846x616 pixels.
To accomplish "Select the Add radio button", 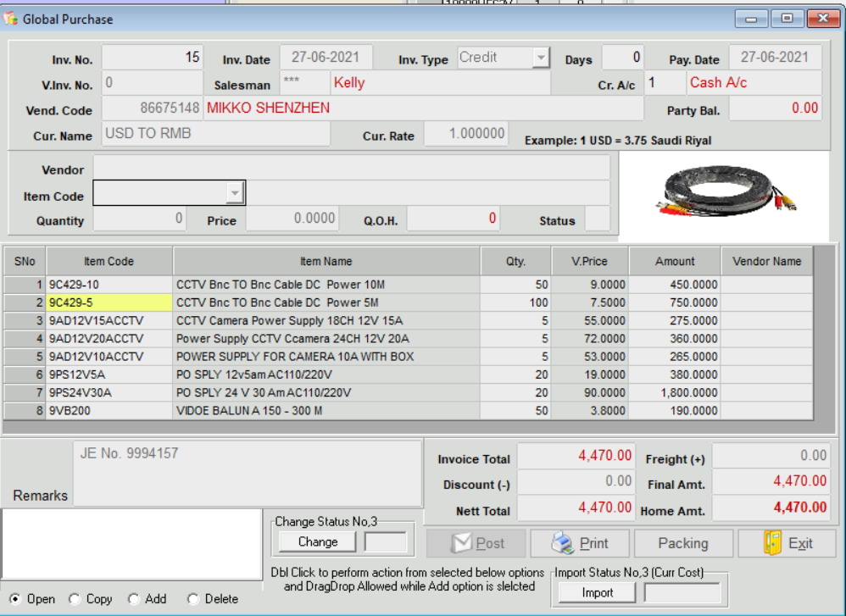I will click(x=134, y=599).
